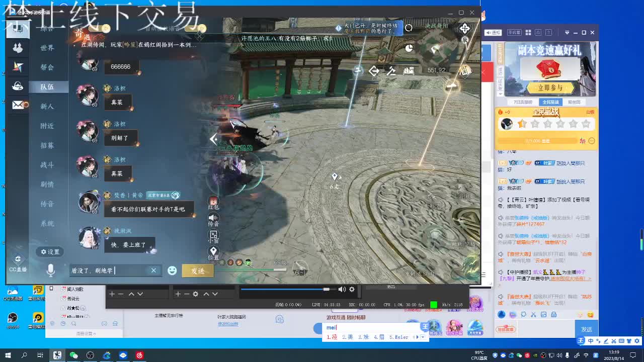Click 挽歌风's avatar in chat
Viewport: 644px width, 362px height.
[x=89, y=237]
